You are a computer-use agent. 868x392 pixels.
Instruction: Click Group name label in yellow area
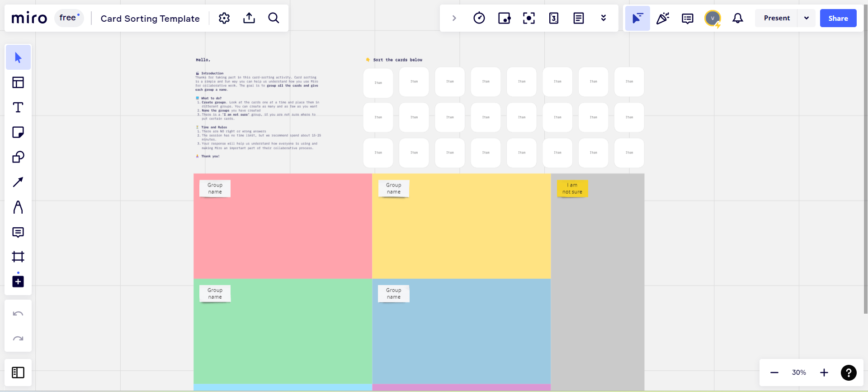(x=393, y=188)
